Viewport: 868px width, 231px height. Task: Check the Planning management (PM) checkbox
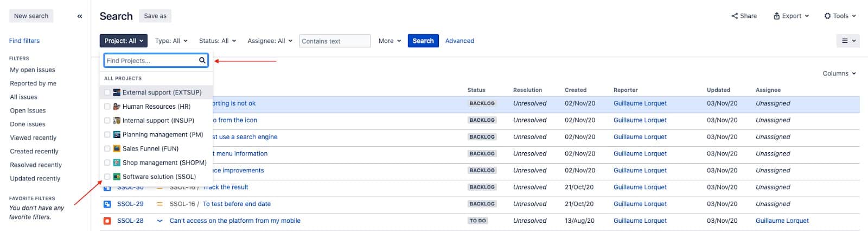coord(107,134)
